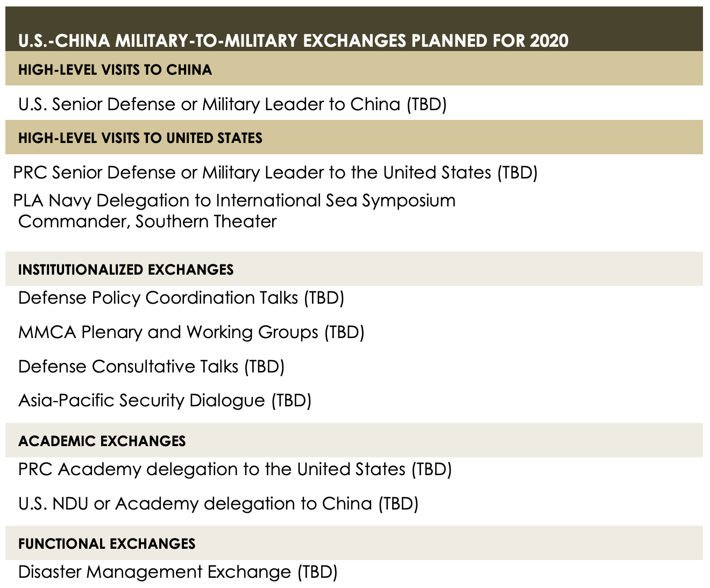Select the Academic Exchanges section header
The width and height of the screenshot is (710, 588).
coord(102,441)
